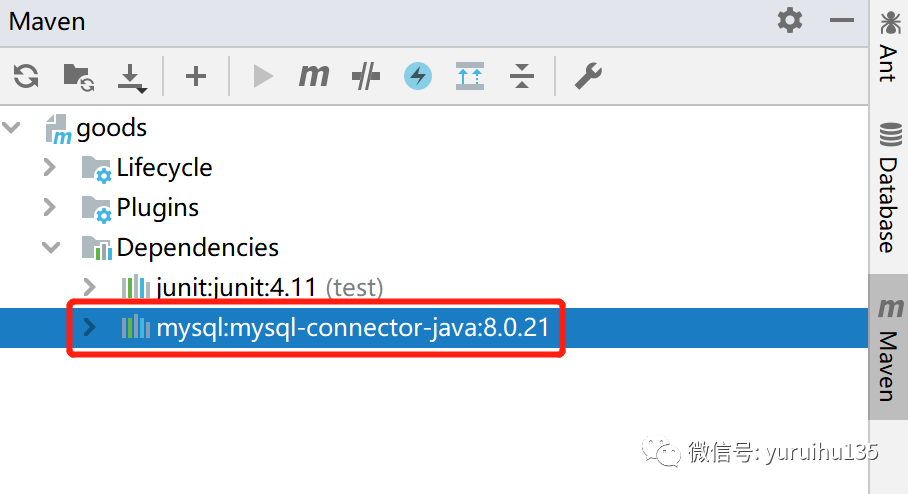Toggle skip tests mode icon

tap(366, 76)
